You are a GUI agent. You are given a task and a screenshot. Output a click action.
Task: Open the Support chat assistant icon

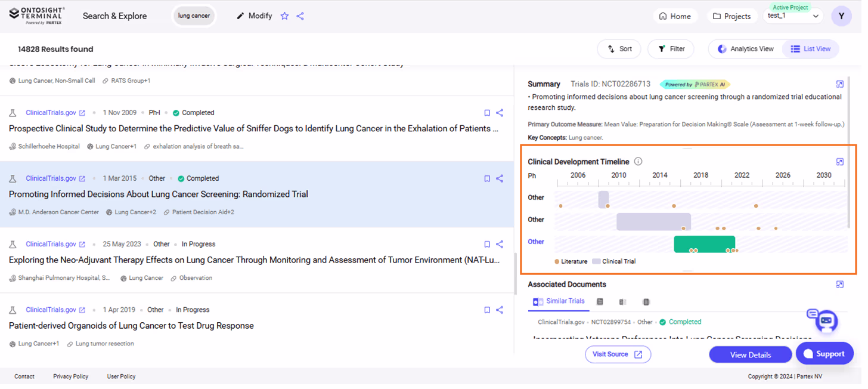click(x=826, y=322)
